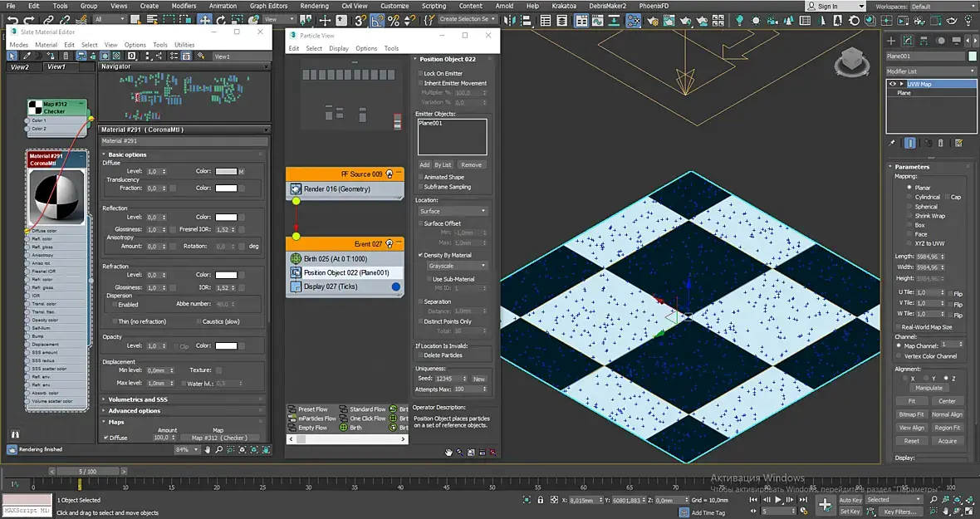The width and height of the screenshot is (980, 519).
Task: Click the Render 016 Geometry operator icon
Action: pos(296,189)
